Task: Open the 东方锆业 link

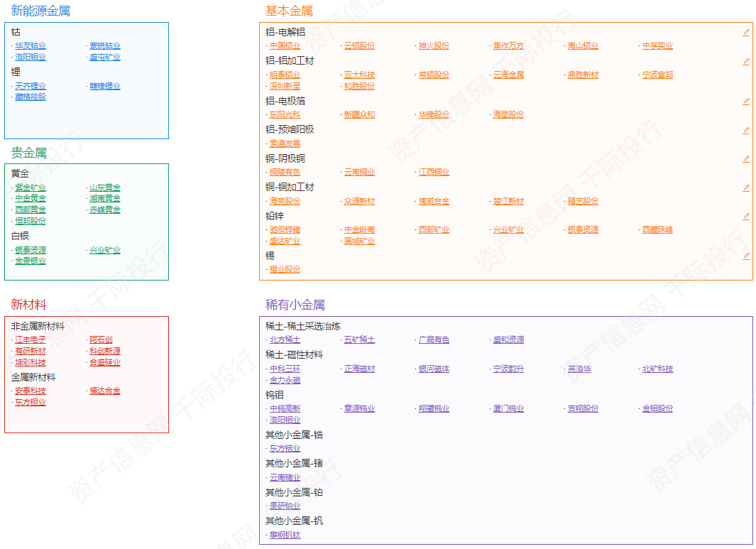Action: (x=285, y=449)
